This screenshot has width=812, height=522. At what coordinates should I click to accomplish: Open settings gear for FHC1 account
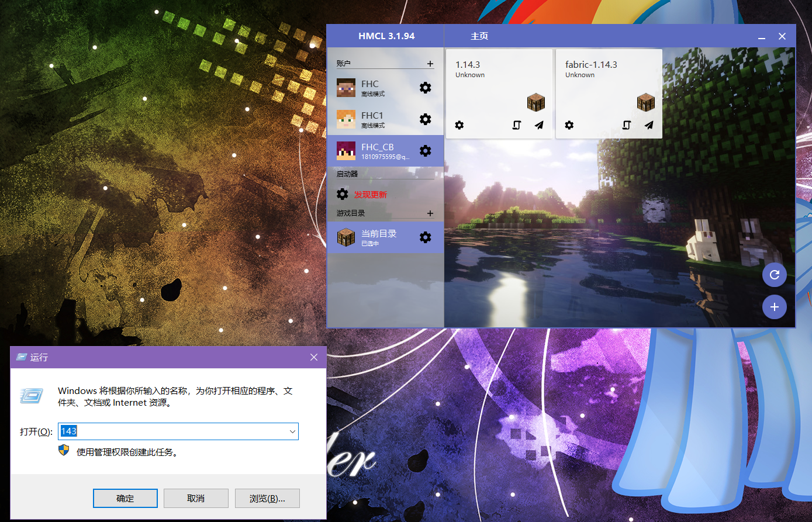(425, 119)
